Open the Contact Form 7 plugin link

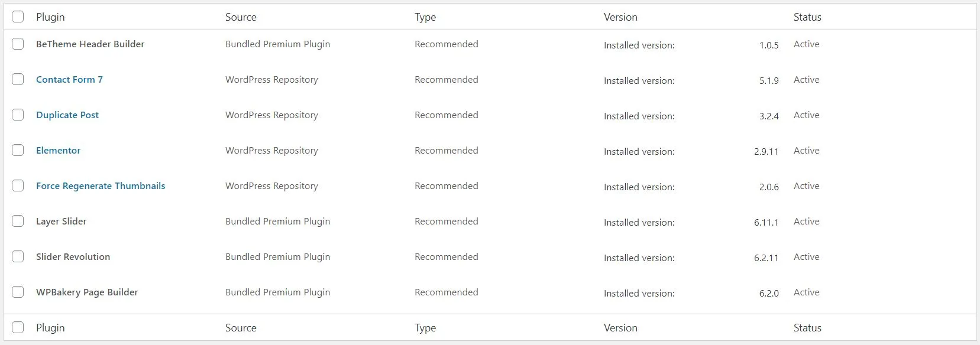point(69,79)
